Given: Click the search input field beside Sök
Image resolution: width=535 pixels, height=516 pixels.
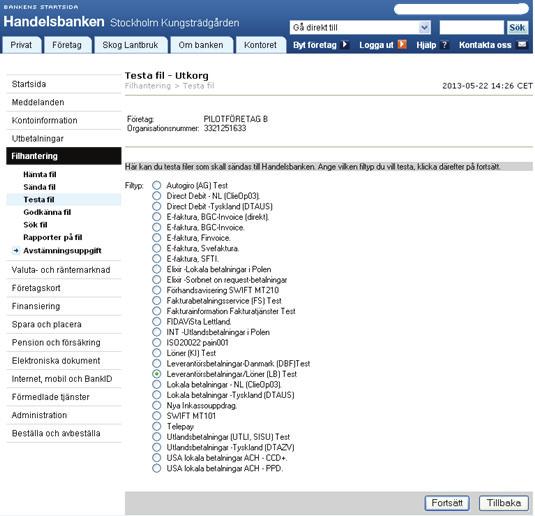Looking at the screenshot, I should [472, 28].
